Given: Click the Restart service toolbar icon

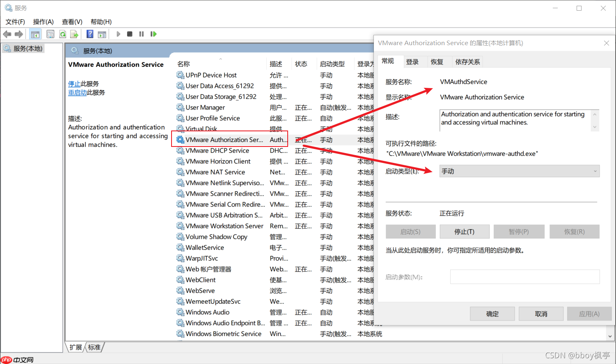Looking at the screenshot, I should pos(153,34).
